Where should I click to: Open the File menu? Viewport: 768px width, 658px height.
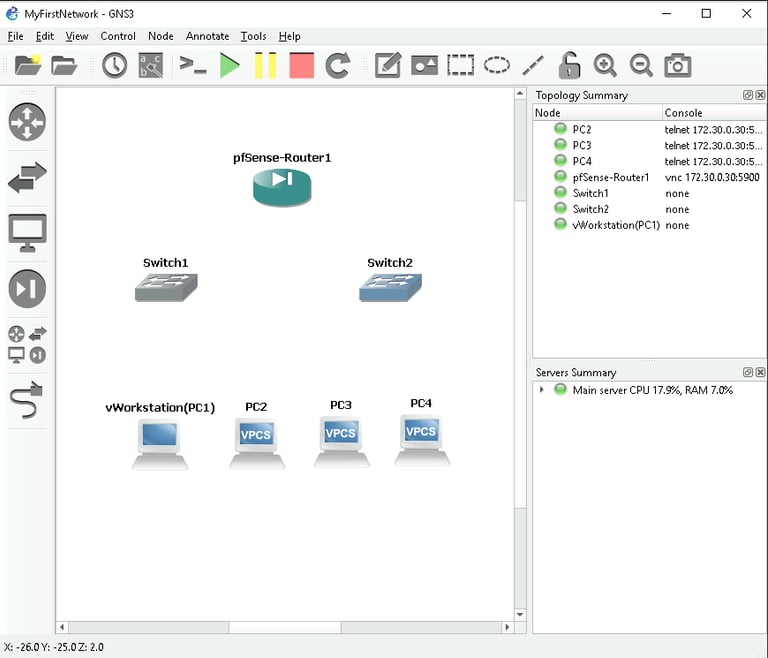pyautogui.click(x=15, y=36)
